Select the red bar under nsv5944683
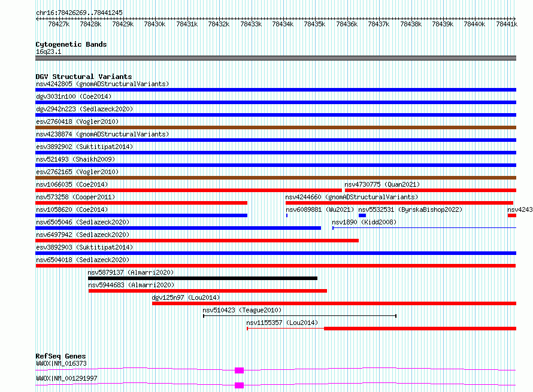This screenshot has height=392, width=533. point(208,291)
